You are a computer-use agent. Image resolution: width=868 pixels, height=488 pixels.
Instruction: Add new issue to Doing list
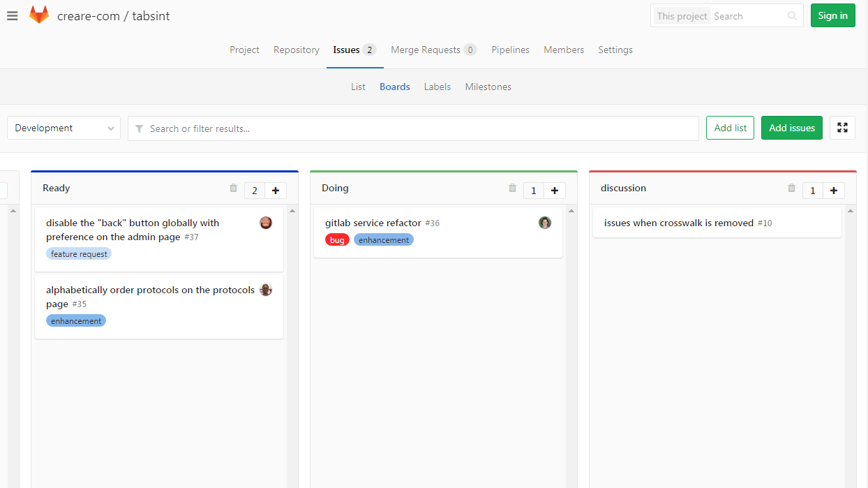click(x=555, y=191)
